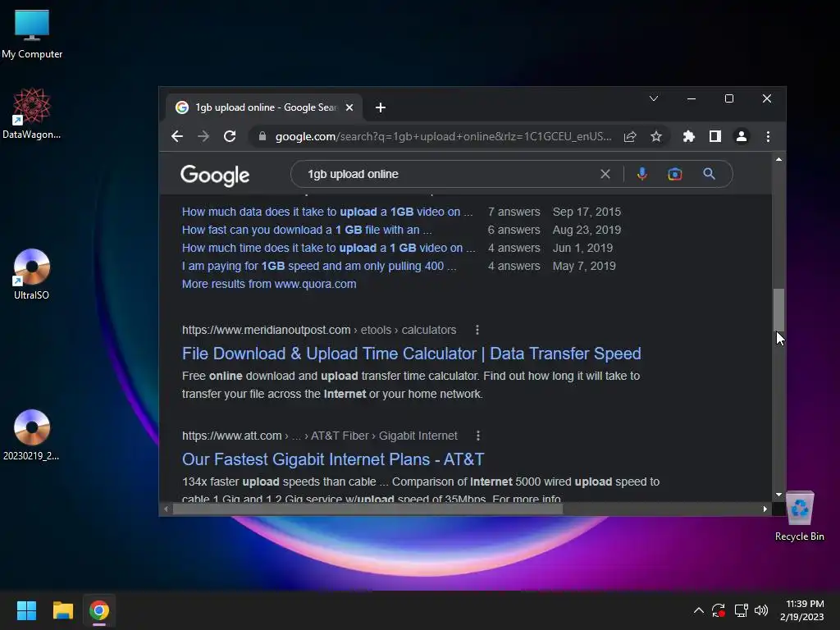Click the scroll-down arrow of the page
Screen dimensions: 840x630
[779, 495]
